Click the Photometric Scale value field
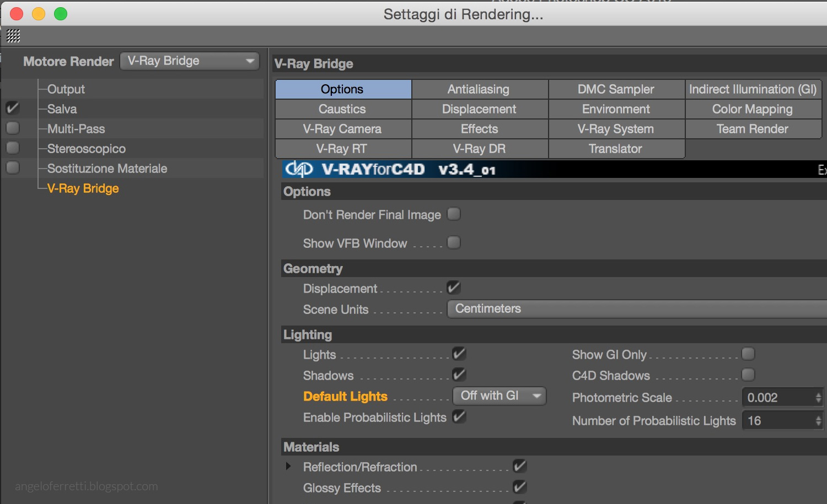 [777, 398]
